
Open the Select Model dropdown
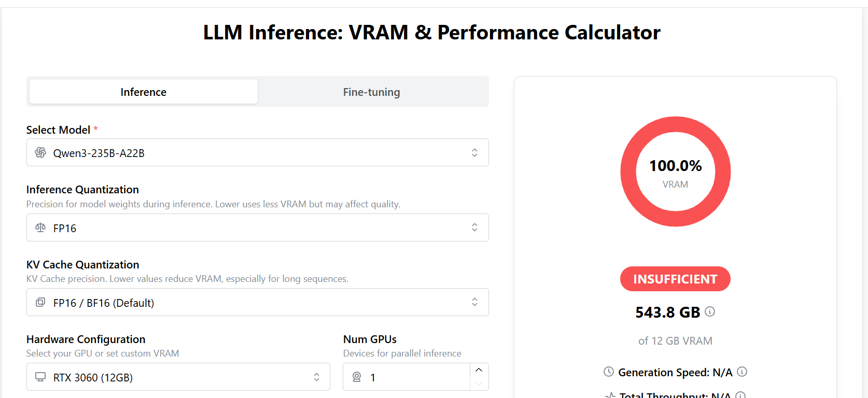[258, 152]
